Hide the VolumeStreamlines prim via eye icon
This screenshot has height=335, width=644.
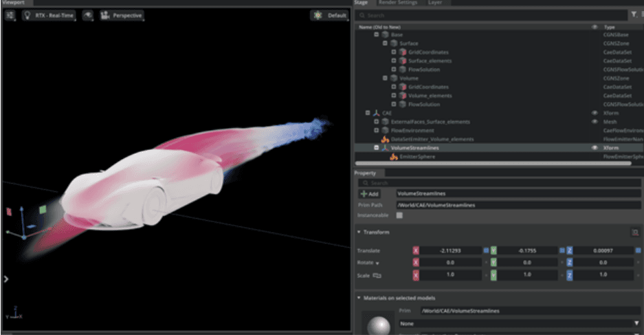coord(594,148)
